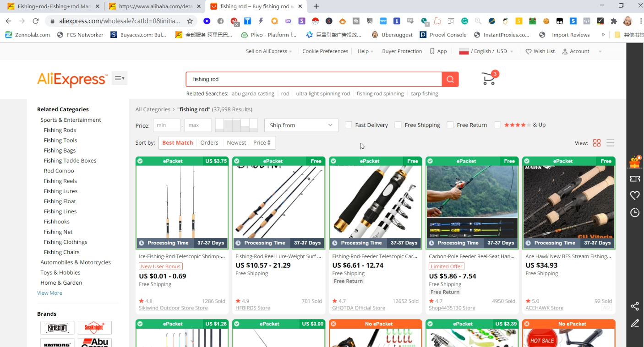Enable Fast Delivery checkbox

click(349, 125)
